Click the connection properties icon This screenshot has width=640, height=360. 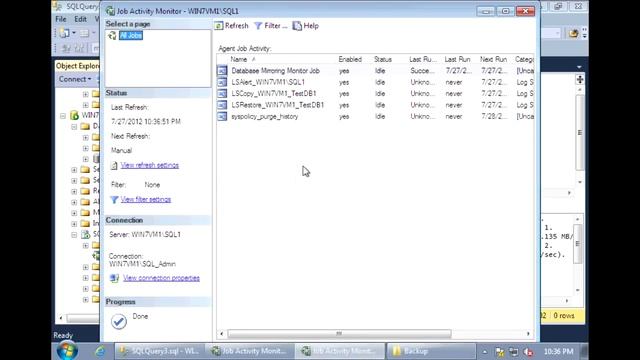[114, 278]
